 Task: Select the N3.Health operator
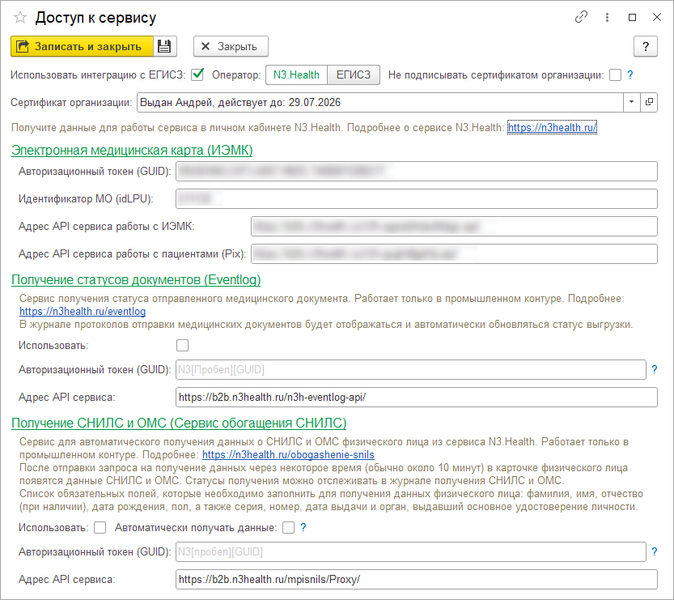click(297, 75)
